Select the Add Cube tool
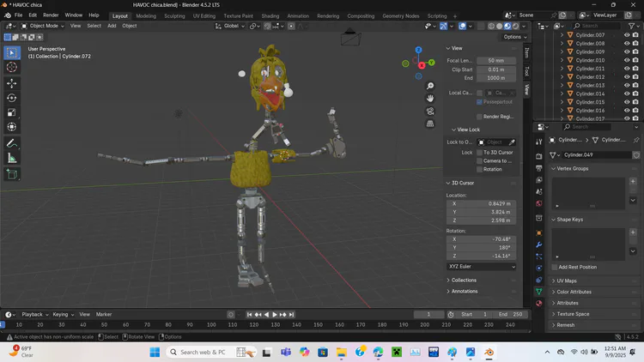Image resolution: width=644 pixels, height=362 pixels. 12,174
